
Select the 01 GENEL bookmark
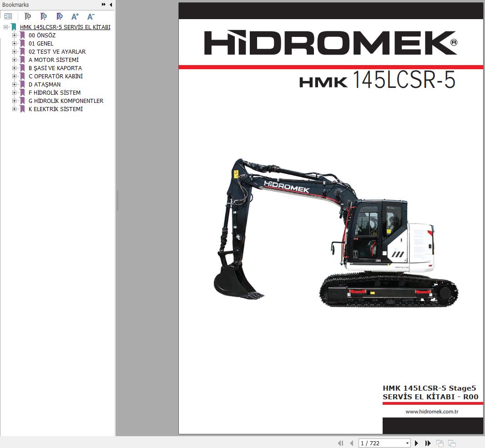pos(41,44)
